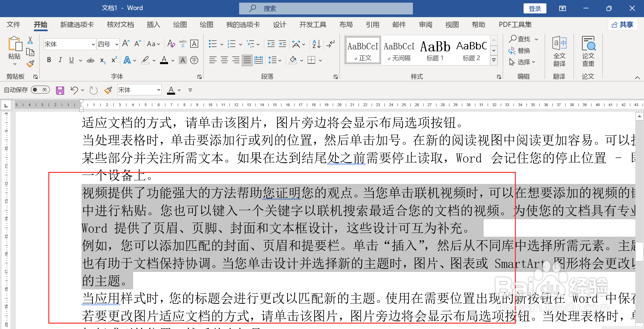Image resolution: width=644 pixels, height=329 pixels.
Task: Click the Sign in button
Action: [x=535, y=8]
